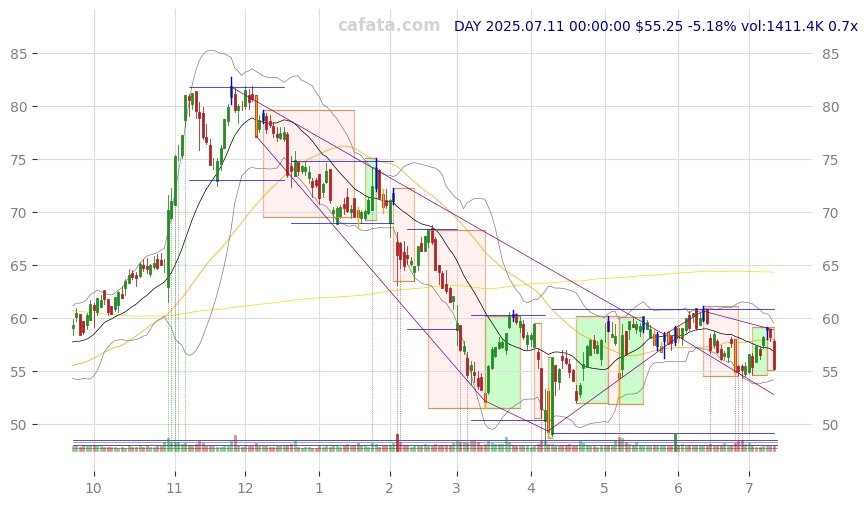The height and width of the screenshot is (505, 868).
Task: Click the x-axis month label 6
Action: point(678,488)
